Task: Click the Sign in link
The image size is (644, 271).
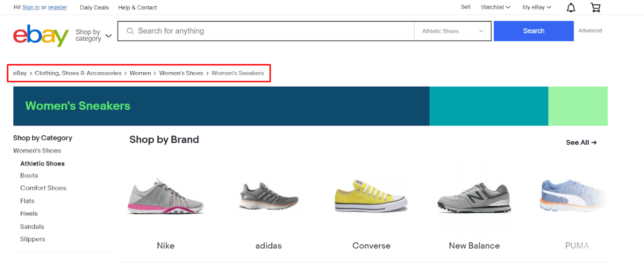Action: 31,7
